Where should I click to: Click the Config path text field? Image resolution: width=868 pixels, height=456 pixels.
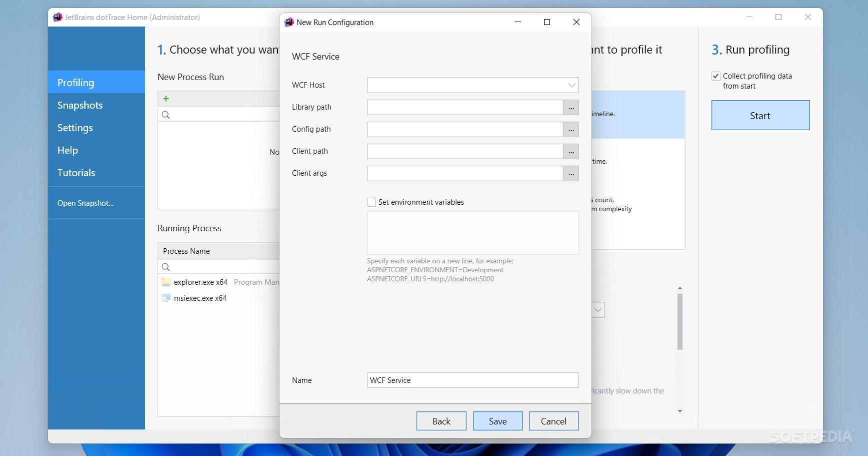(x=465, y=130)
